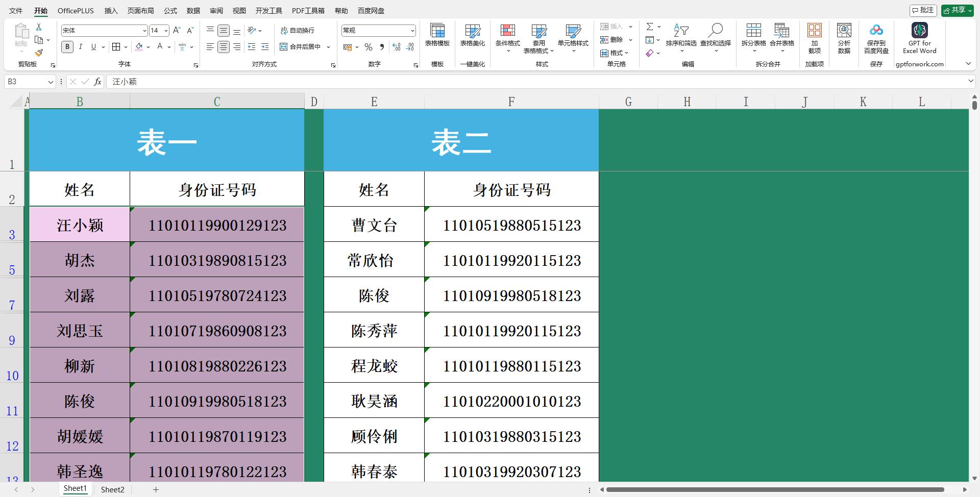The width and height of the screenshot is (980, 497).
Task: Click Decrease Decimal icon
Action: click(x=410, y=47)
